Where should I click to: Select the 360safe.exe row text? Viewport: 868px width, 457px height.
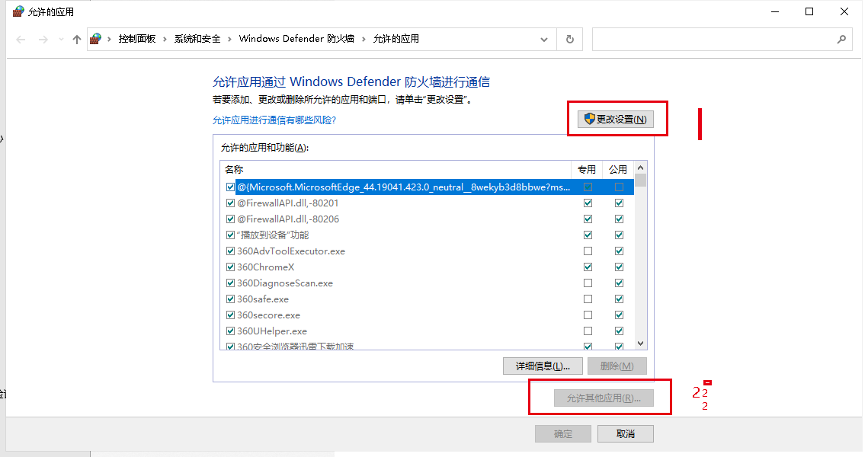click(263, 299)
